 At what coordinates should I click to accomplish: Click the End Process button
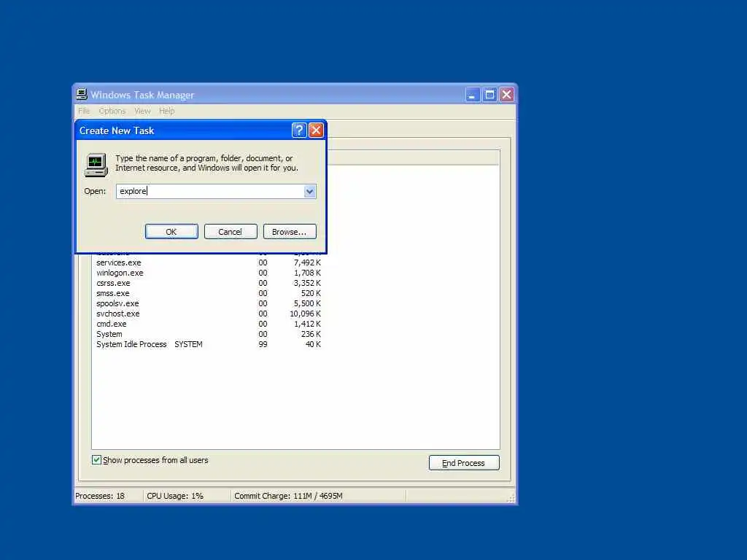tap(464, 463)
